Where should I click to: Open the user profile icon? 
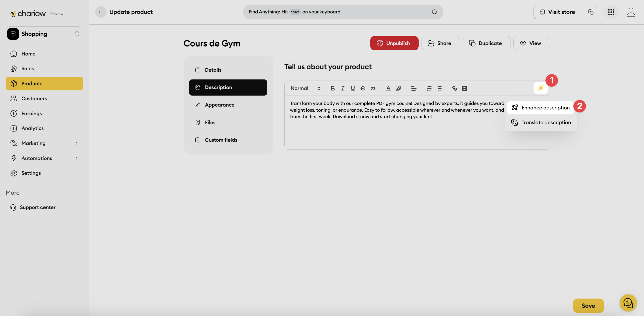point(631,12)
